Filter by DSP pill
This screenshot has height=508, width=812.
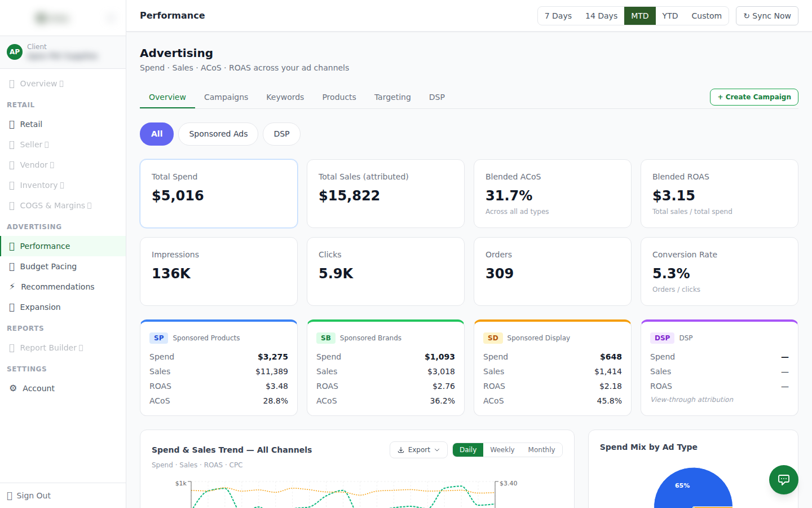[x=281, y=134]
